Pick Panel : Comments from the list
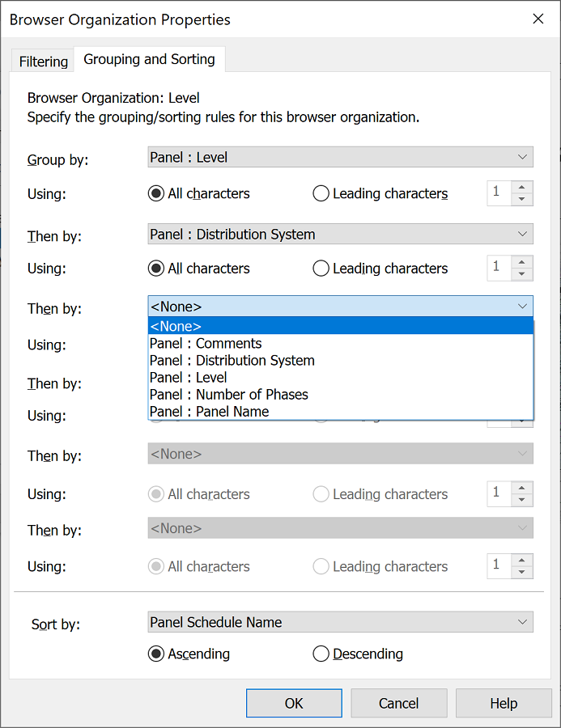Screen dimensions: 561x728 click(x=206, y=344)
